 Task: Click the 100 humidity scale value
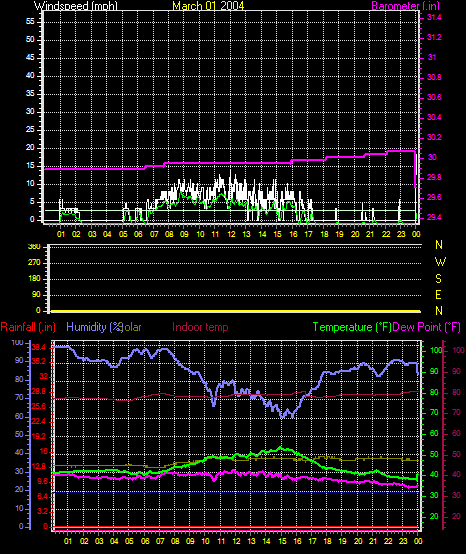tap(17, 342)
